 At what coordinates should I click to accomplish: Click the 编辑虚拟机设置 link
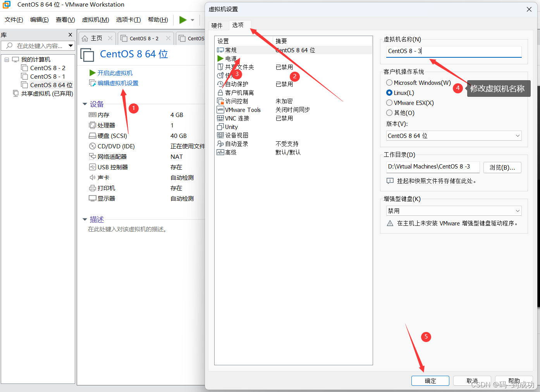[118, 83]
